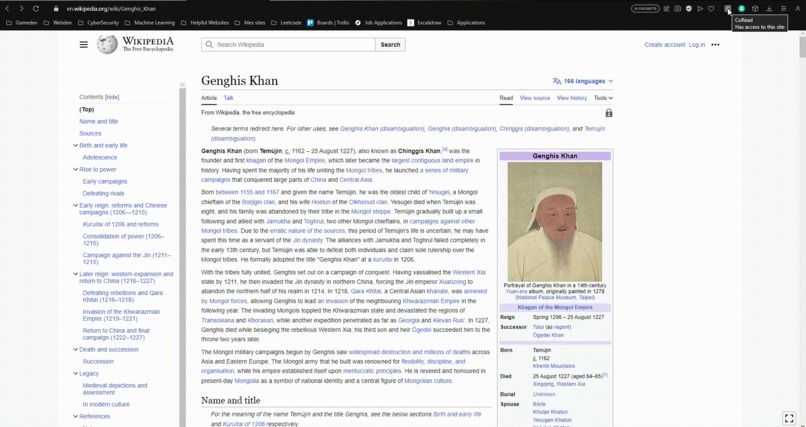Open the Wikipedia hamburger main menu

click(x=84, y=45)
